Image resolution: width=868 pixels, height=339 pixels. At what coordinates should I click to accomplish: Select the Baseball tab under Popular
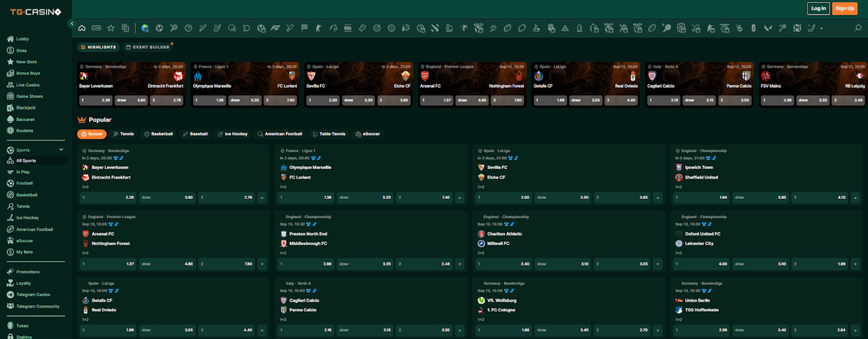point(195,134)
